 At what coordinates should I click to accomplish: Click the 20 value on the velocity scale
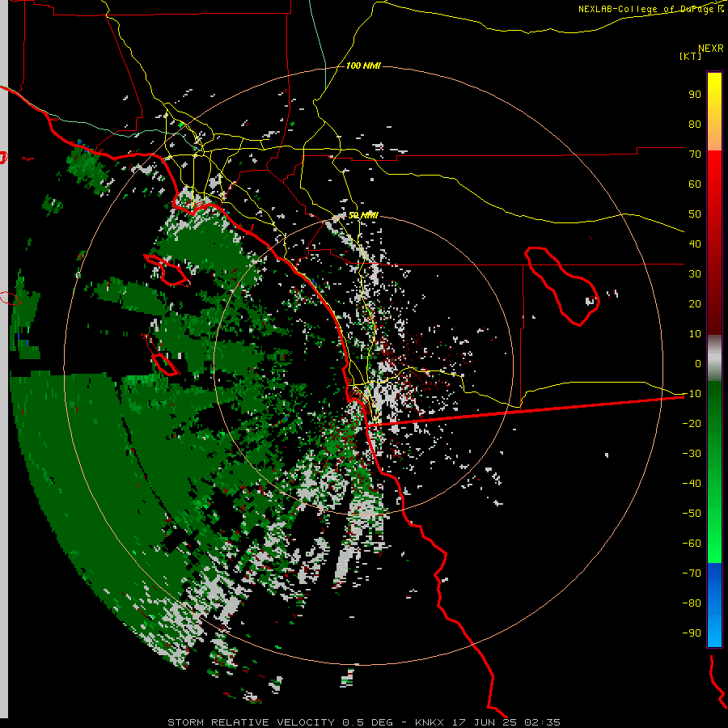(x=695, y=303)
